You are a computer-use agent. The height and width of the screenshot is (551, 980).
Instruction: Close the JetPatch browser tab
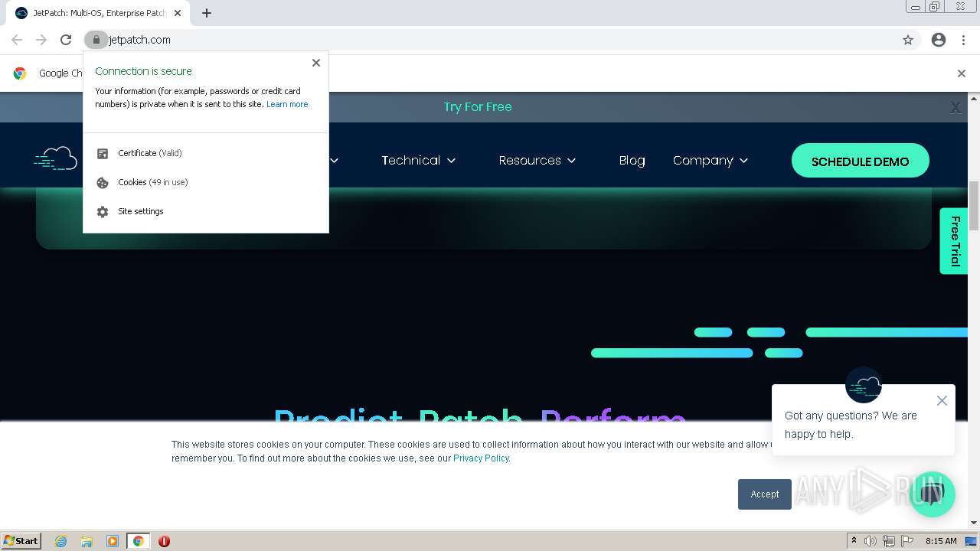[178, 13]
